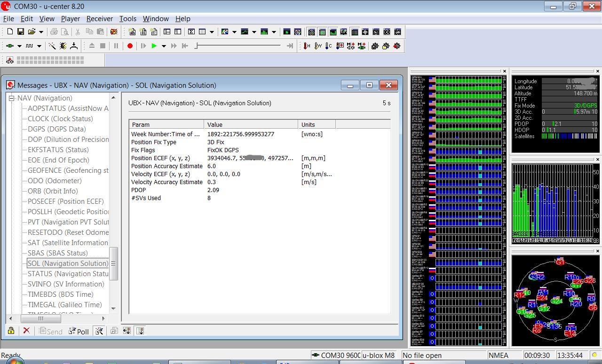This screenshot has width=602, height=364.
Task: Open the dropdown arrow beside the open file icon
Action: pyautogui.click(x=41, y=31)
